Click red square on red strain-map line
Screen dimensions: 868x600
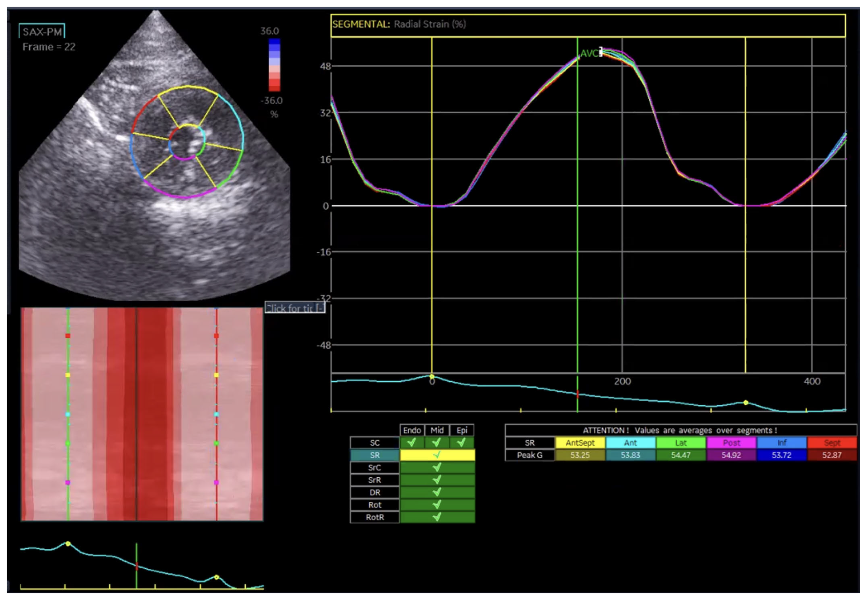click(x=216, y=336)
